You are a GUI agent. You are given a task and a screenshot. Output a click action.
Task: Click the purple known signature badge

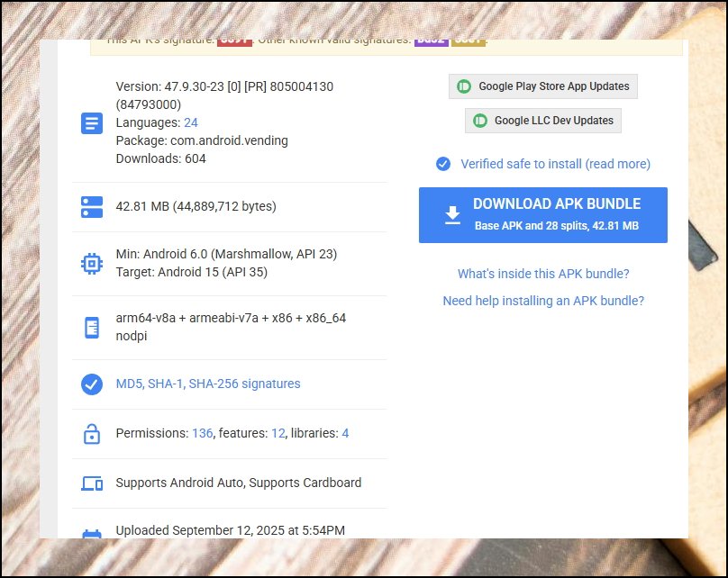(432, 42)
